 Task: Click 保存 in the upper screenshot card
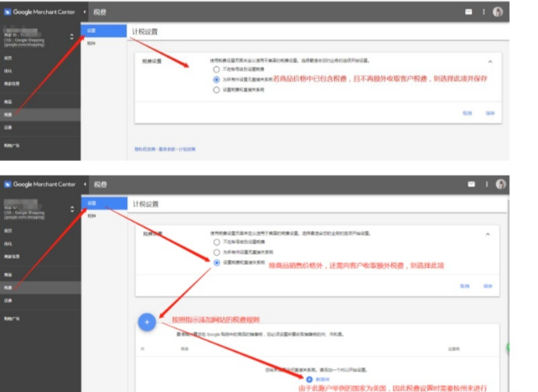(x=490, y=113)
